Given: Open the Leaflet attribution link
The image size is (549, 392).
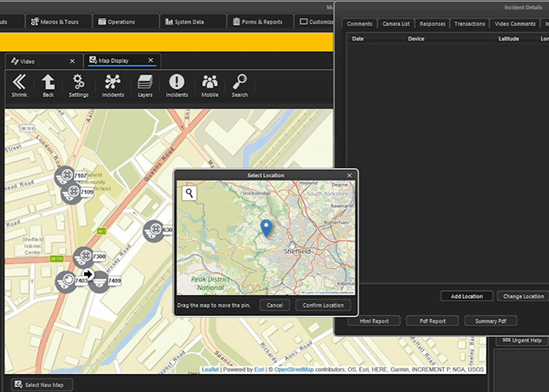Looking at the screenshot, I should click(210, 369).
